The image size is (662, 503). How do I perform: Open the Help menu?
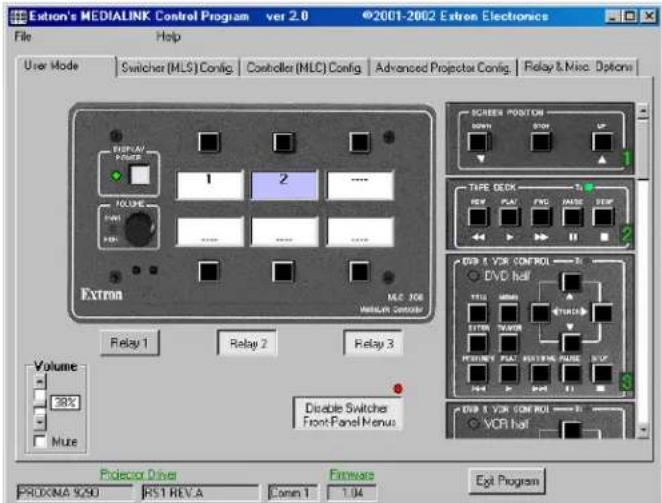point(168,37)
